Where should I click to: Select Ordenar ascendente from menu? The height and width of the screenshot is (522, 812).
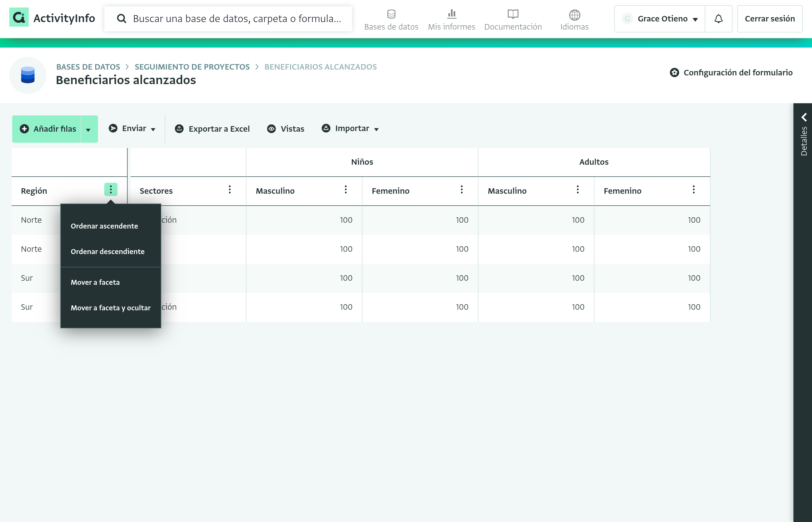click(104, 226)
